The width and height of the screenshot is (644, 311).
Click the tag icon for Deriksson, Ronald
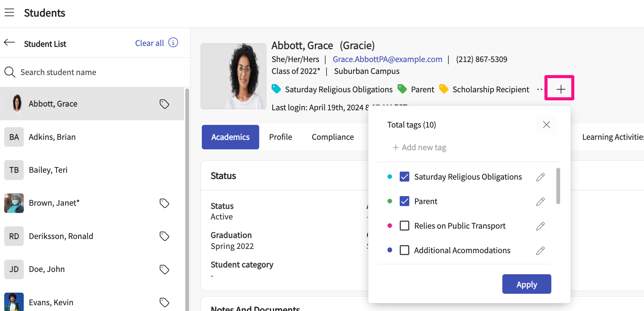point(164,236)
